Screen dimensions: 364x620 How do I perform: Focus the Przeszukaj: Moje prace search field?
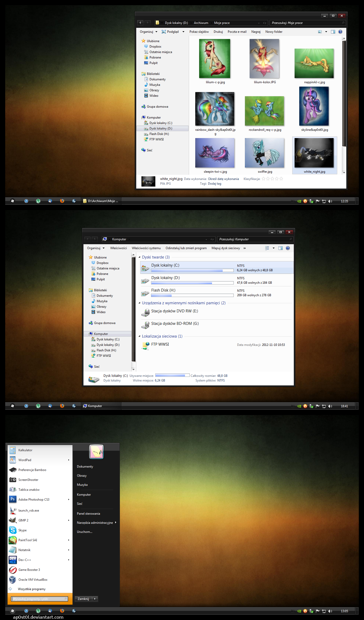tap(308, 23)
